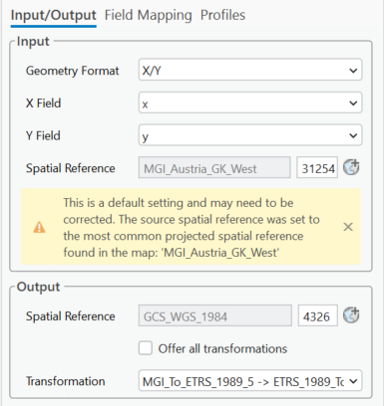Open the Input Spatial Reference picker globe icon
The image size is (384, 406).
[x=351, y=167]
